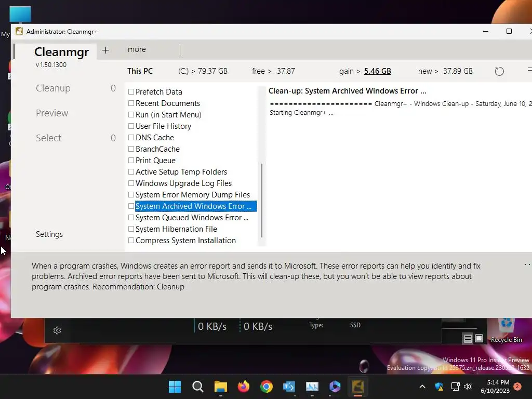Check Prefetch Data checkbox
This screenshot has width=532, height=399.
pos(131,91)
